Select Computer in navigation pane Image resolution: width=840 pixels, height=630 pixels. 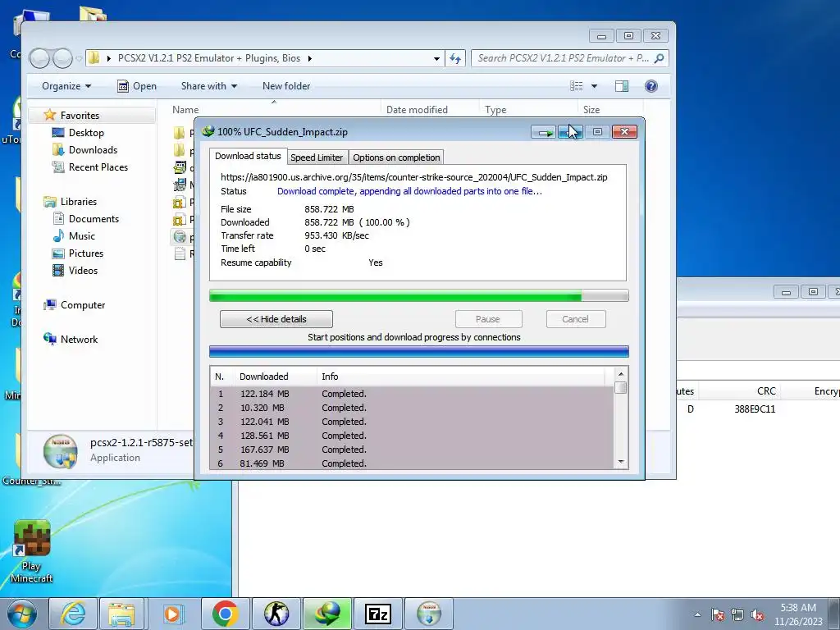(83, 305)
